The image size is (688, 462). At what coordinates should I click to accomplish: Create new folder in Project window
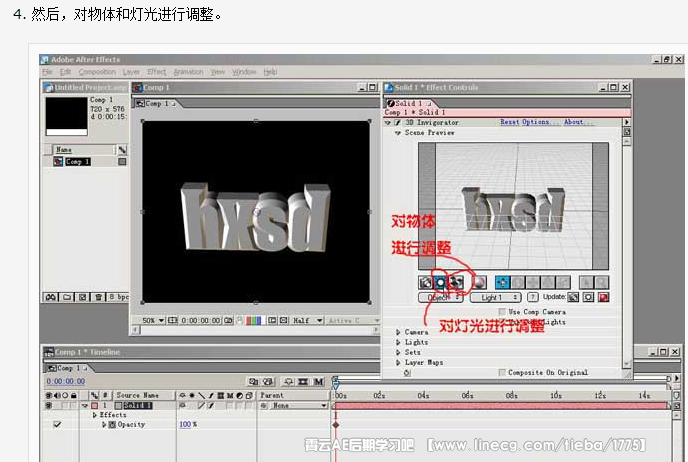67,297
